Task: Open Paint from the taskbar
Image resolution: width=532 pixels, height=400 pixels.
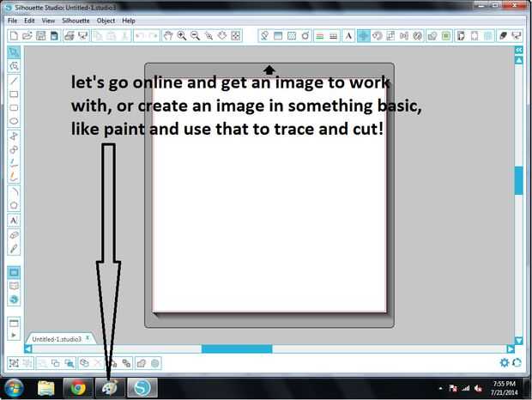Action: (x=110, y=388)
